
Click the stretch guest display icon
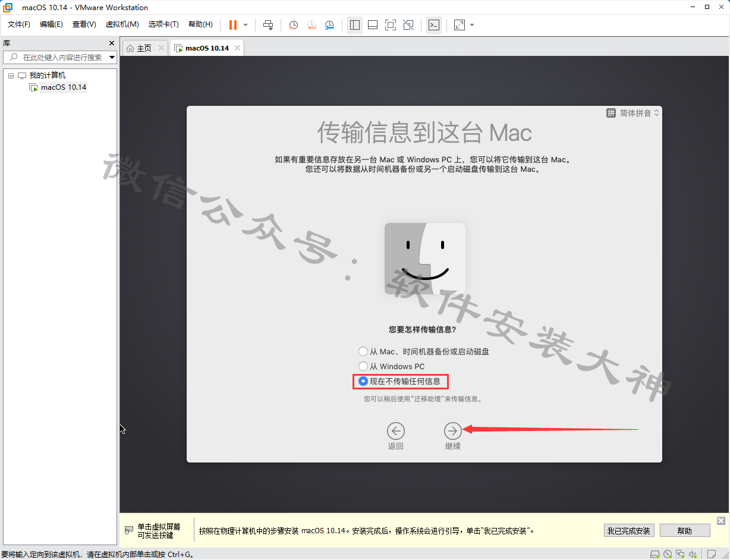point(460,25)
